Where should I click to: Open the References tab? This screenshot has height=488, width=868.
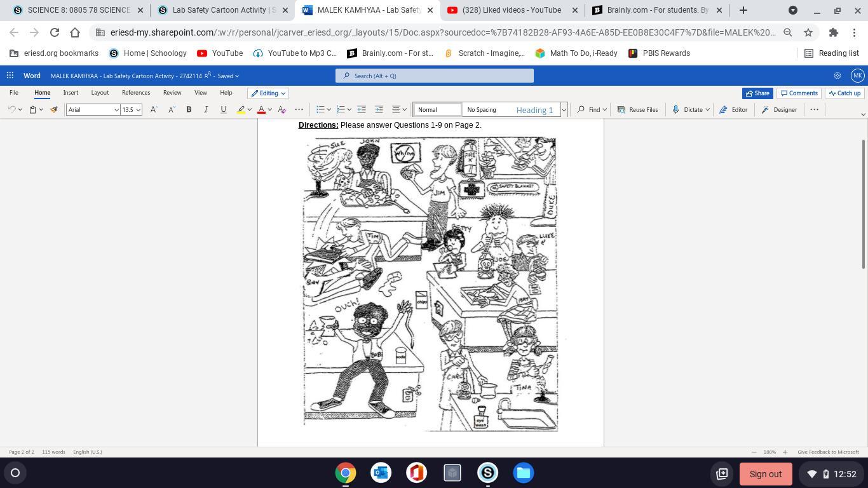136,93
